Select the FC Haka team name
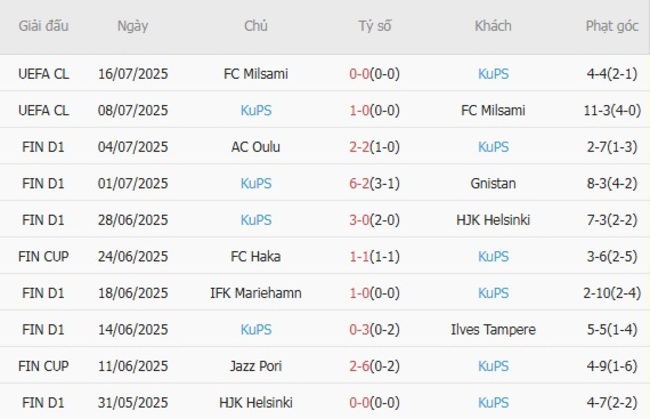 (x=256, y=257)
